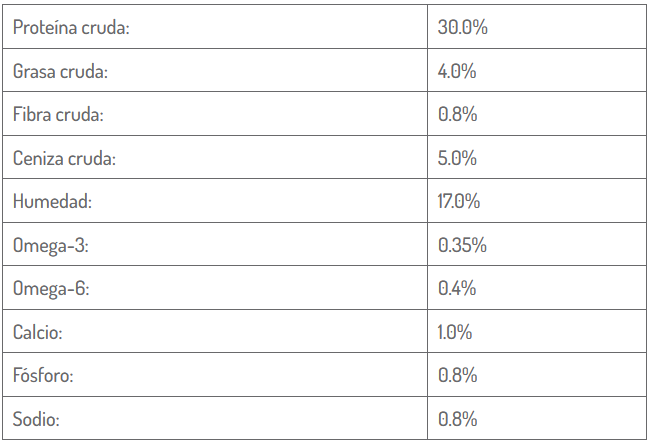
Task: Select the Fósforo 0.8% value
Action: pyautogui.click(x=457, y=376)
